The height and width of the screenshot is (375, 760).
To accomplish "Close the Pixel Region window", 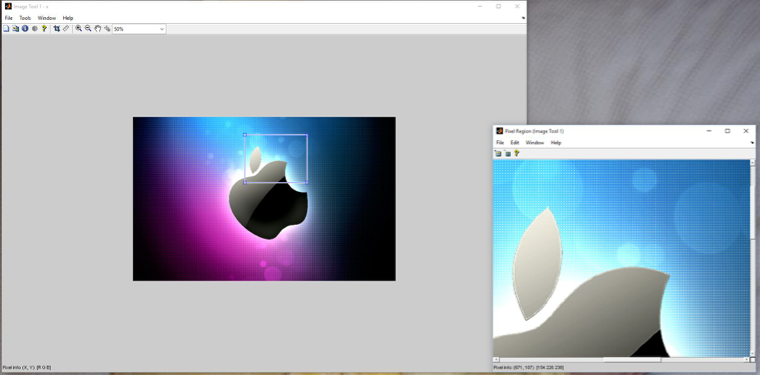I will [x=746, y=131].
